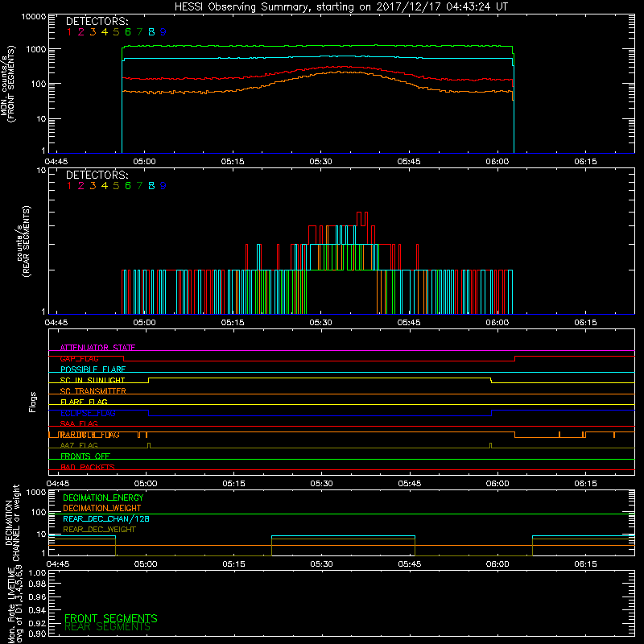The width and height of the screenshot is (644, 644).
Task: Select orange detector 3 in front segments legend
Action: [93, 32]
